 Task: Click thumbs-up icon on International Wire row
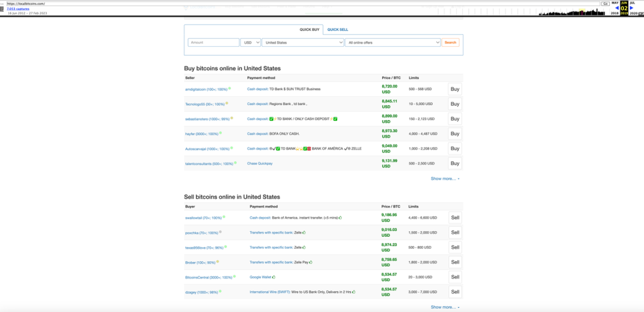click(x=354, y=291)
